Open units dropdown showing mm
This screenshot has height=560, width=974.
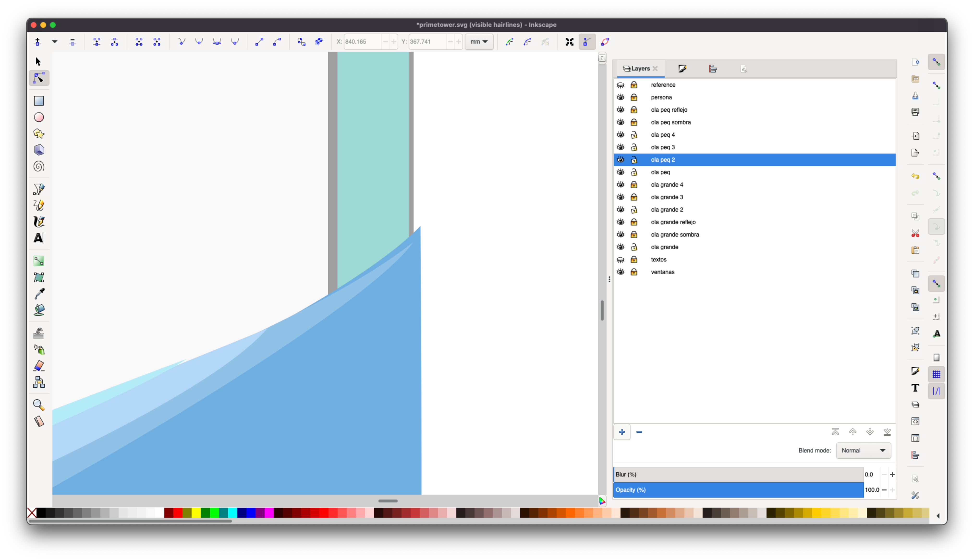pos(480,42)
